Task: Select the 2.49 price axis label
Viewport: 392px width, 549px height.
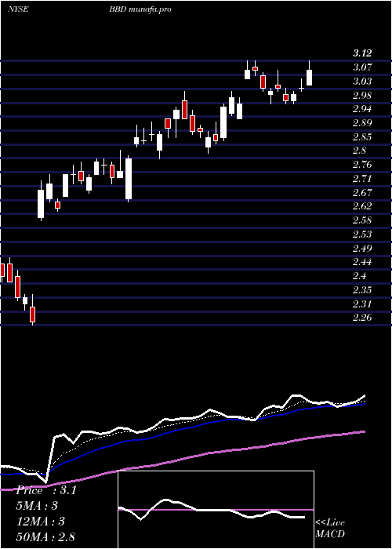Action: (362, 248)
